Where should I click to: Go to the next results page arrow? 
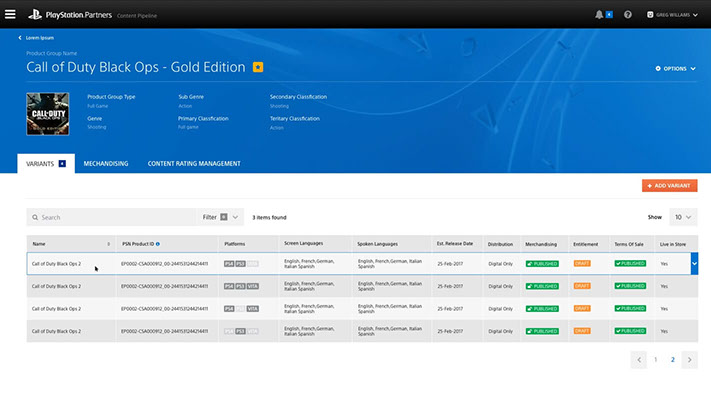(689, 359)
